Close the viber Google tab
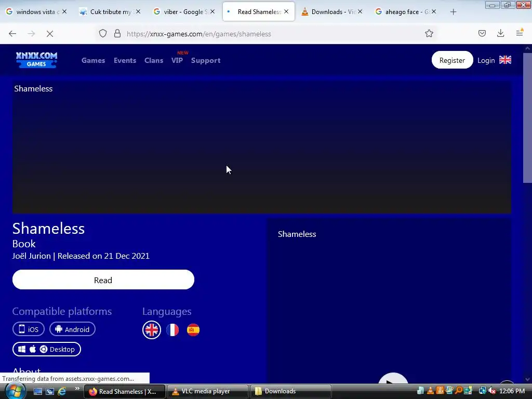The height and width of the screenshot is (399, 532). [212, 11]
